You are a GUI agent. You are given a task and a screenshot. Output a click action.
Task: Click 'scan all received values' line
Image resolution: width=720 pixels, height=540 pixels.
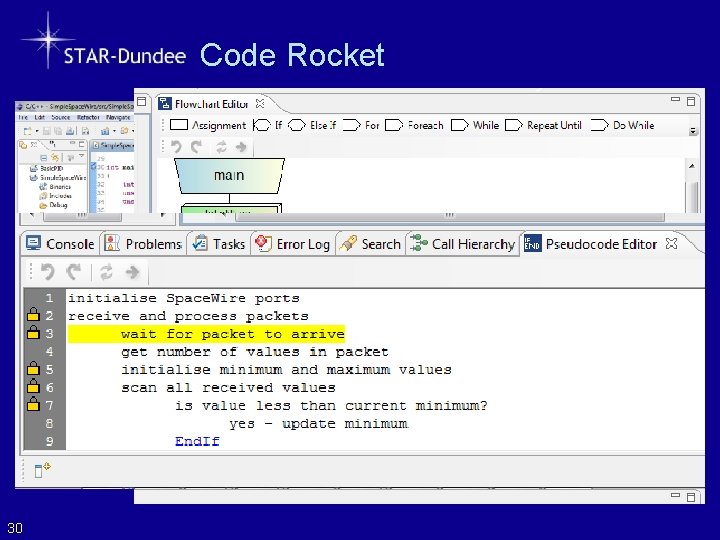coord(228,388)
